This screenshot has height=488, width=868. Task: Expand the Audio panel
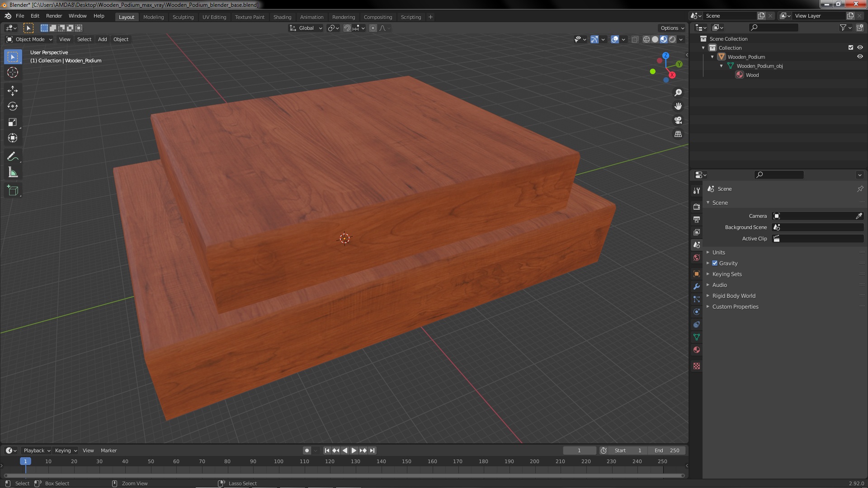pos(719,285)
